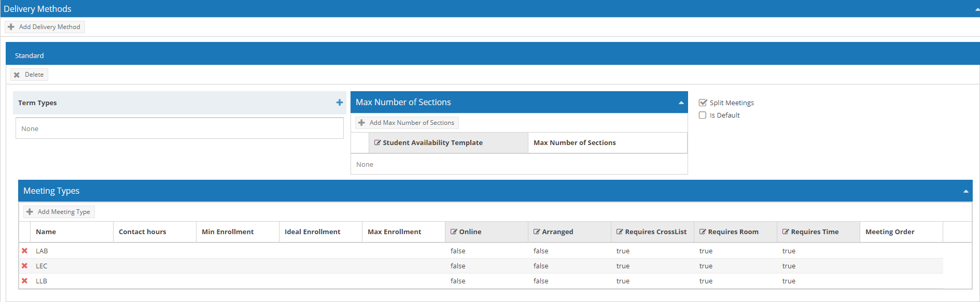This screenshot has width=980, height=302.
Task: Select the LLB name cell
Action: pyautogui.click(x=72, y=281)
